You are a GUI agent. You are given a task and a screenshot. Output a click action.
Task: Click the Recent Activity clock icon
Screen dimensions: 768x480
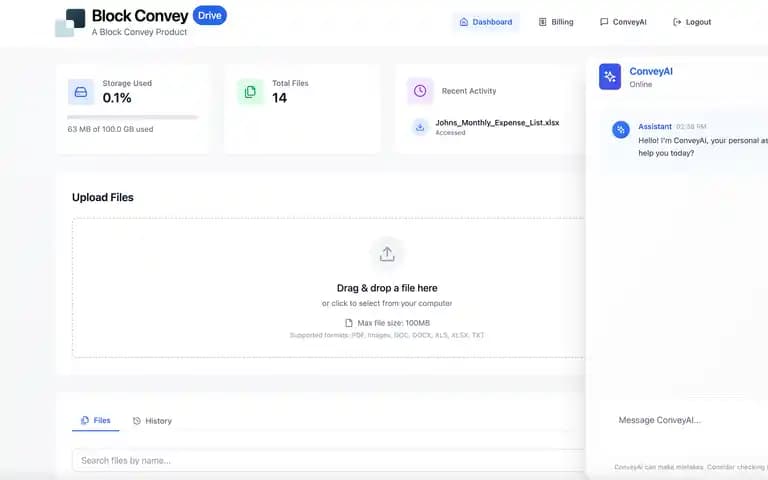[420, 91]
